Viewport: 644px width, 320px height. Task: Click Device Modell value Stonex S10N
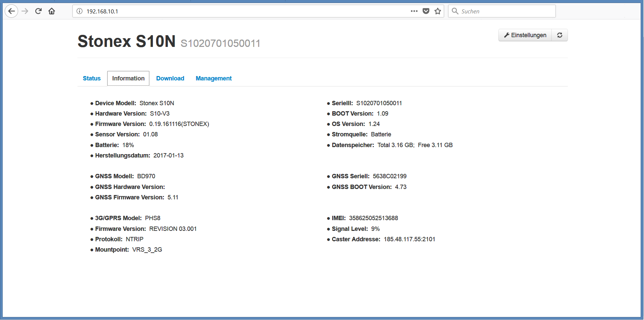coord(157,103)
